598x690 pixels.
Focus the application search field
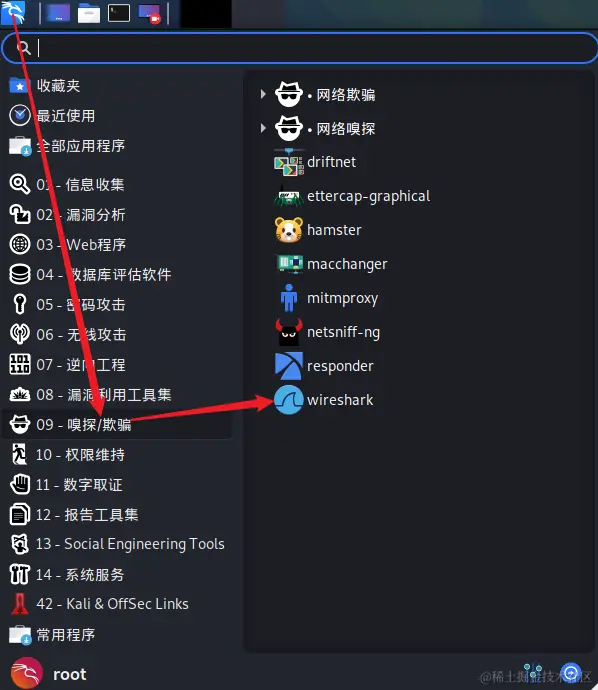299,48
